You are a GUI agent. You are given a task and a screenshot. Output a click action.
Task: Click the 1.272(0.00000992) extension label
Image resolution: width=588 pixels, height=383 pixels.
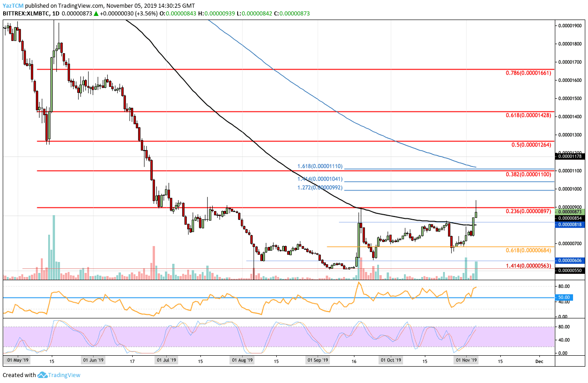click(x=320, y=188)
